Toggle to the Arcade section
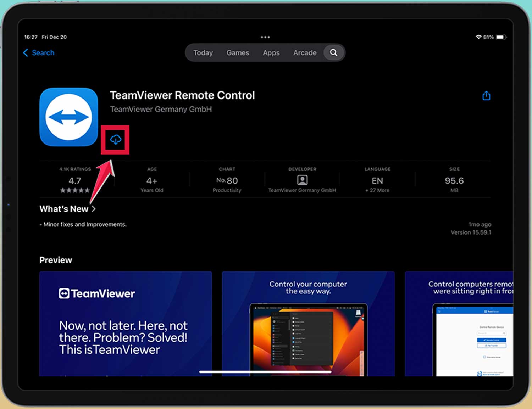This screenshot has height=409, width=532. click(305, 52)
